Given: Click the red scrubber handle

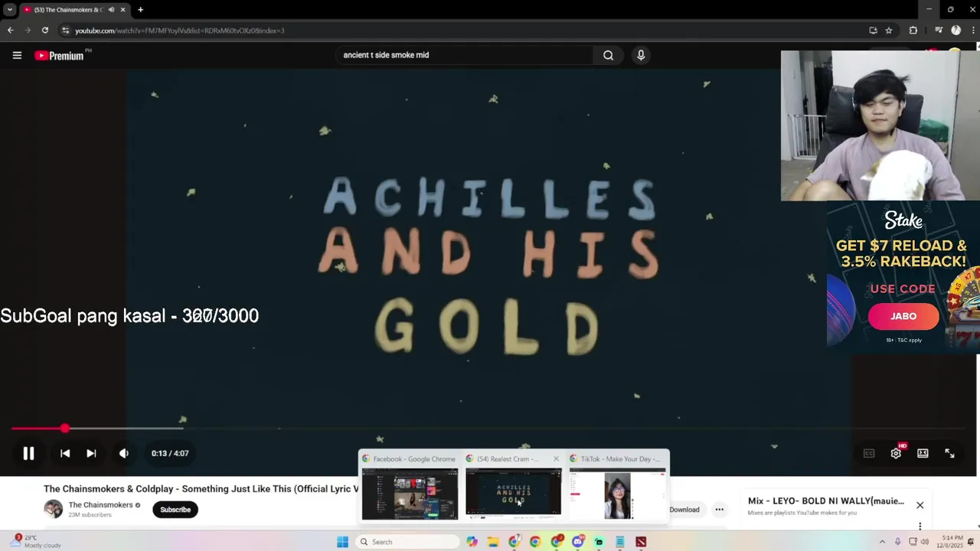Looking at the screenshot, I should tap(65, 429).
